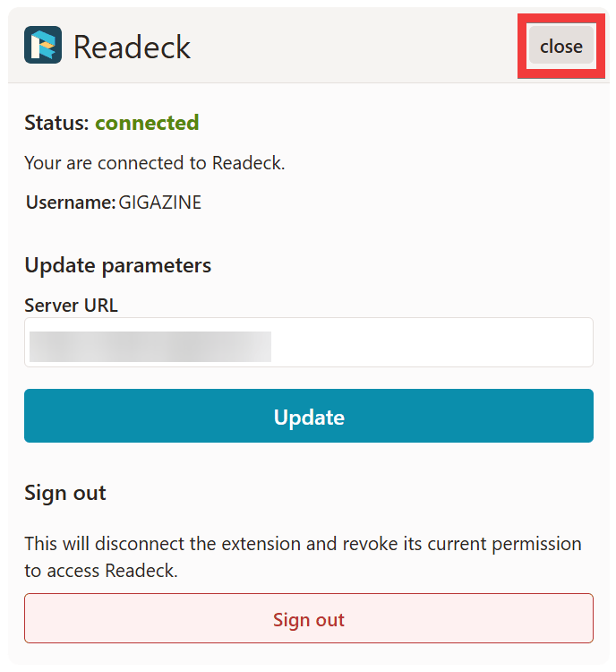Click the blurred server address text
616x672 pixels.
coord(150,346)
